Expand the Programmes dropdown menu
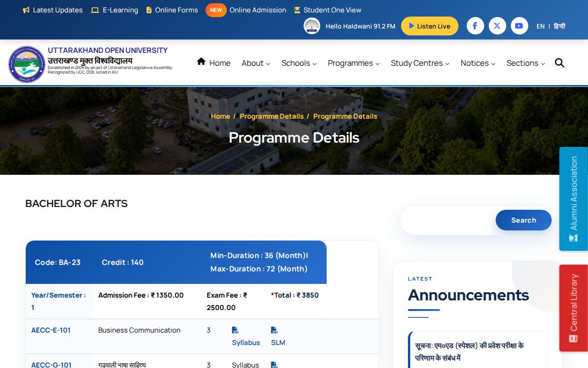This screenshot has width=588, height=368. [354, 63]
